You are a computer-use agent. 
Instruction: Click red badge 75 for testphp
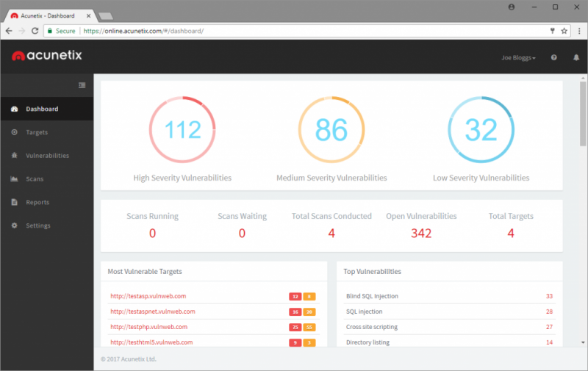coord(295,327)
